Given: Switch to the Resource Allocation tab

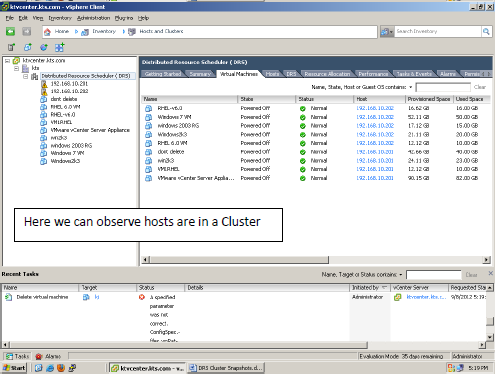Looking at the screenshot, I should point(327,74).
